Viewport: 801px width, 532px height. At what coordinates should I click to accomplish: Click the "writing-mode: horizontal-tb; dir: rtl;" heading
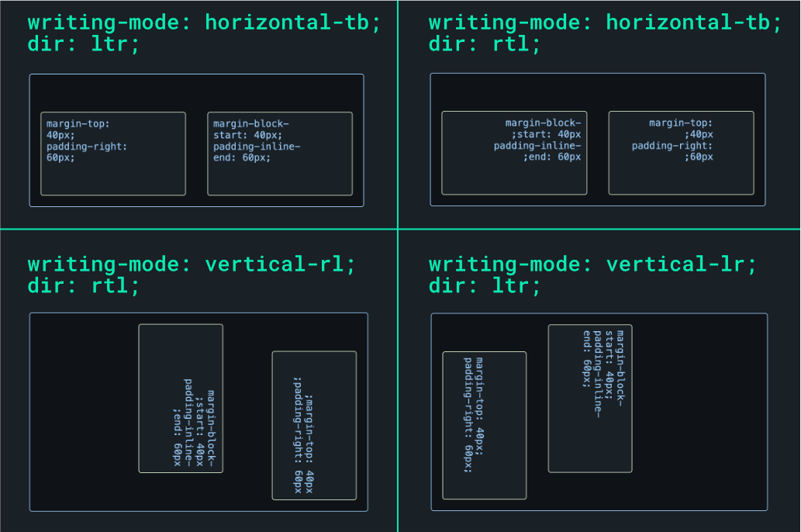coord(604,22)
